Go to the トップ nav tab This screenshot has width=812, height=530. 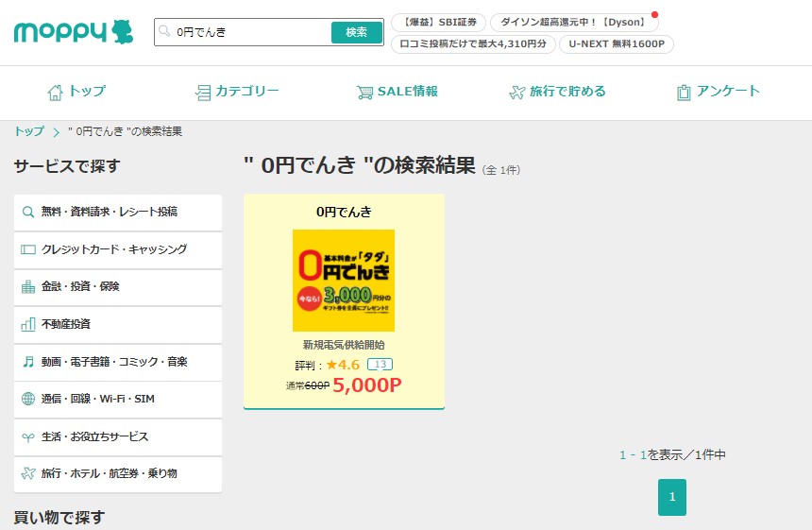(x=76, y=92)
